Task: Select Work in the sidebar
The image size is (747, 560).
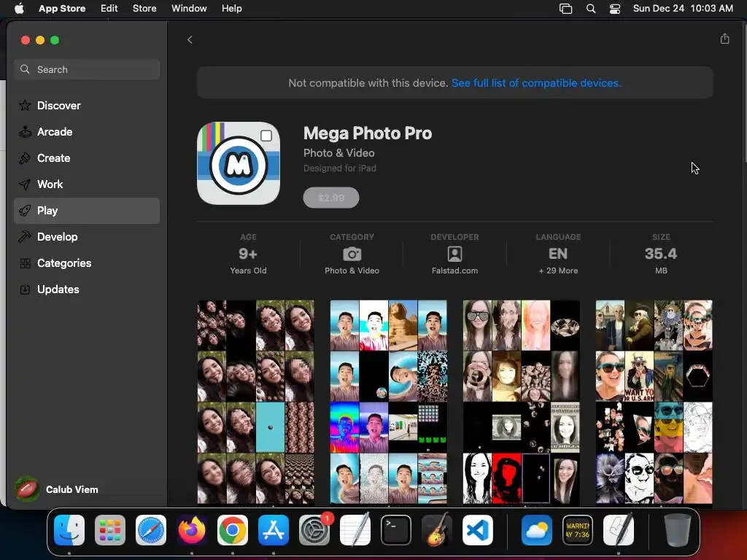Action: pos(87,184)
